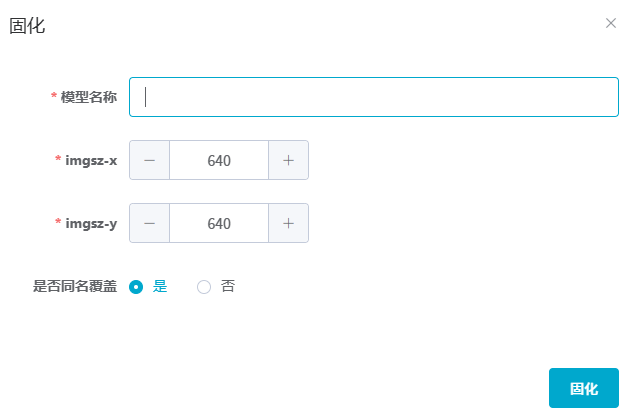Select the 否 radio button circle

[204, 287]
